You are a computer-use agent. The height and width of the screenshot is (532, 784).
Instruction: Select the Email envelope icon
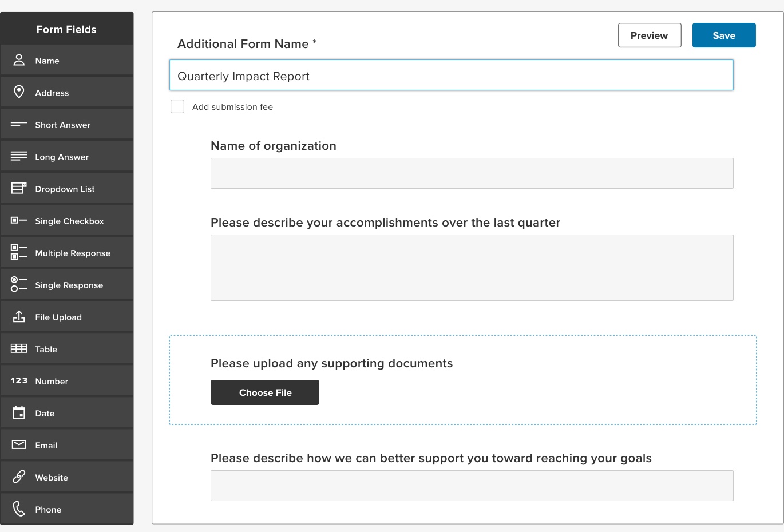[19, 444]
